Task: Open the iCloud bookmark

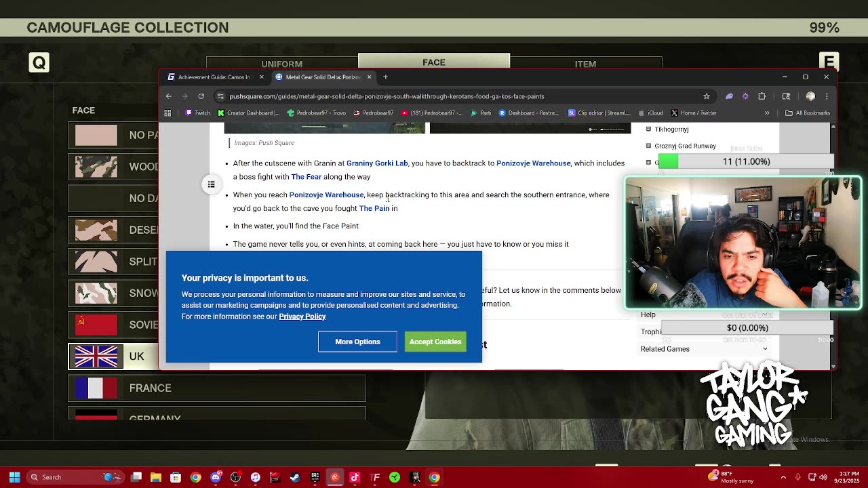Action: pos(650,113)
